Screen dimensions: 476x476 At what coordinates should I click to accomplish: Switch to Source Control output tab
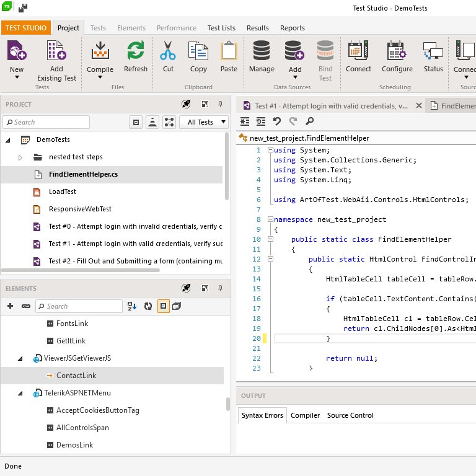point(350,415)
